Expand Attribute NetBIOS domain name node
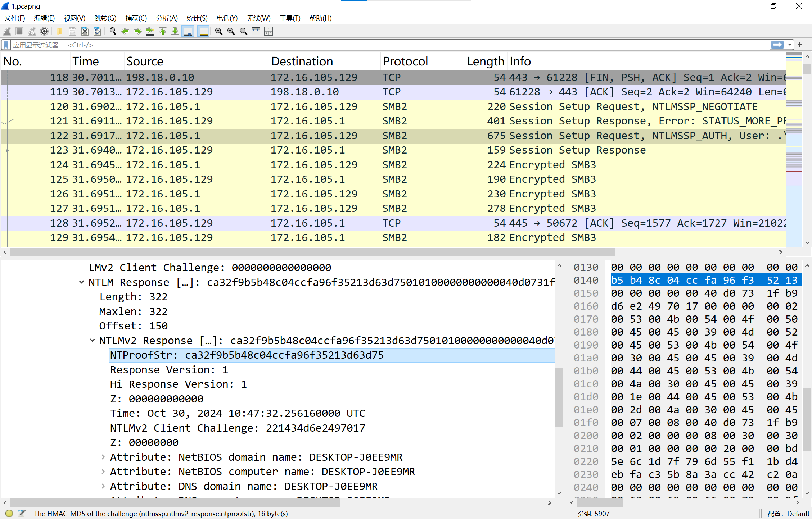Image resolution: width=812 pixels, height=519 pixels. (x=103, y=457)
